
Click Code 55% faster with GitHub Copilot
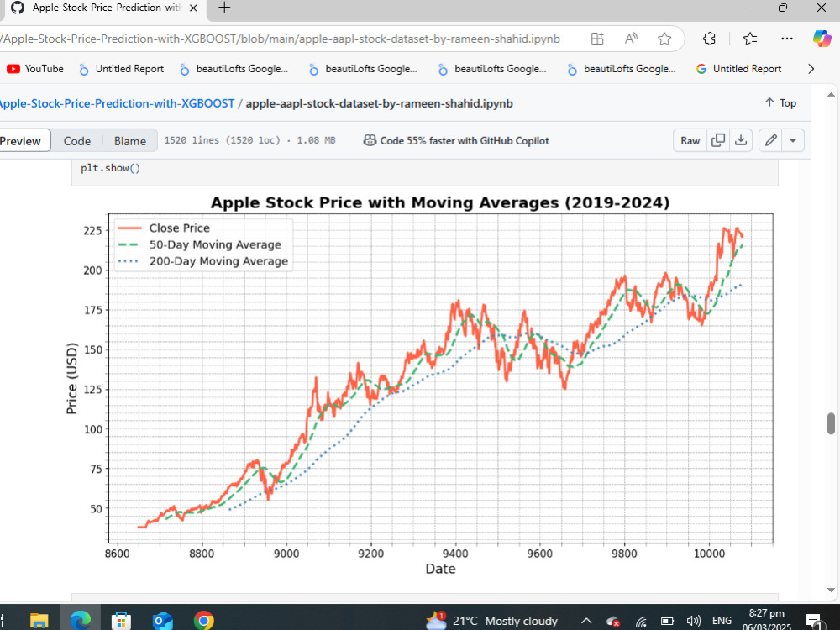(x=465, y=141)
